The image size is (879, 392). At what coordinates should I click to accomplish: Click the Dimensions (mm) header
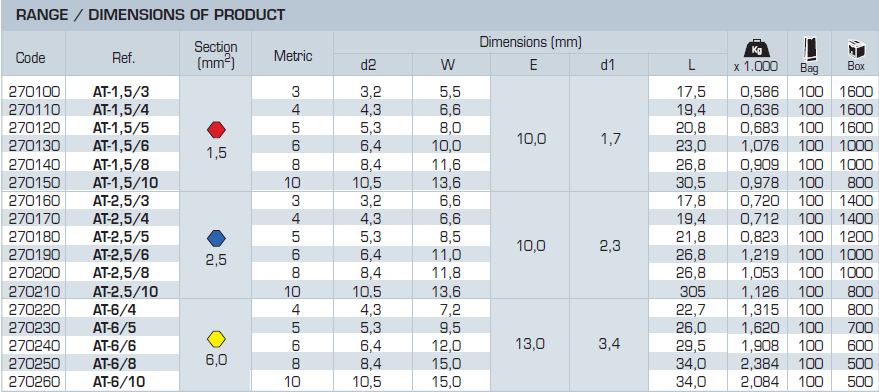pyautogui.click(x=530, y=42)
